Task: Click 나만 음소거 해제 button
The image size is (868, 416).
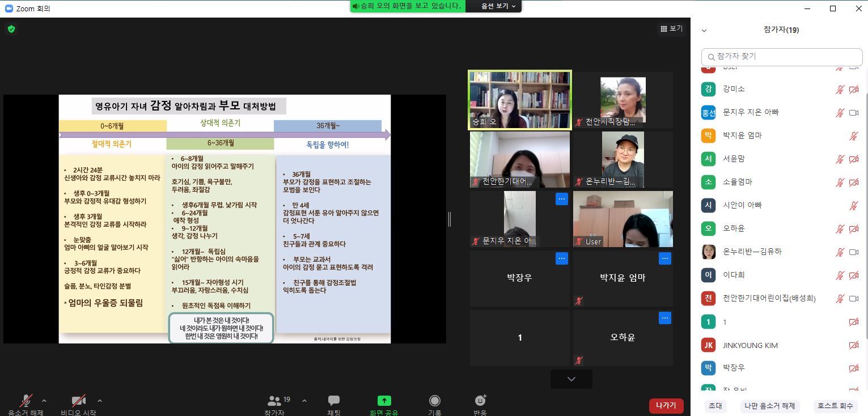Action: (770, 406)
